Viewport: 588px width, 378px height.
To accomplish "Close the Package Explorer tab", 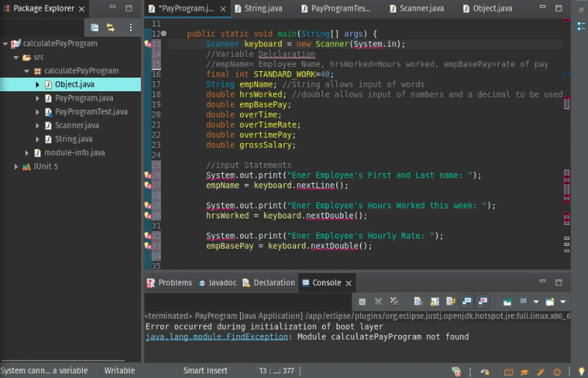I will tap(81, 9).
